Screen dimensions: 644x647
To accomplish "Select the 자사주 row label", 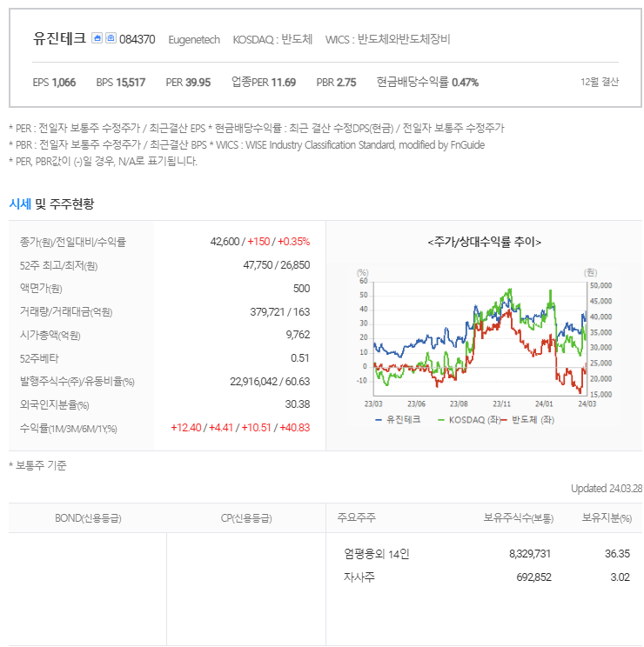I will point(359,577).
